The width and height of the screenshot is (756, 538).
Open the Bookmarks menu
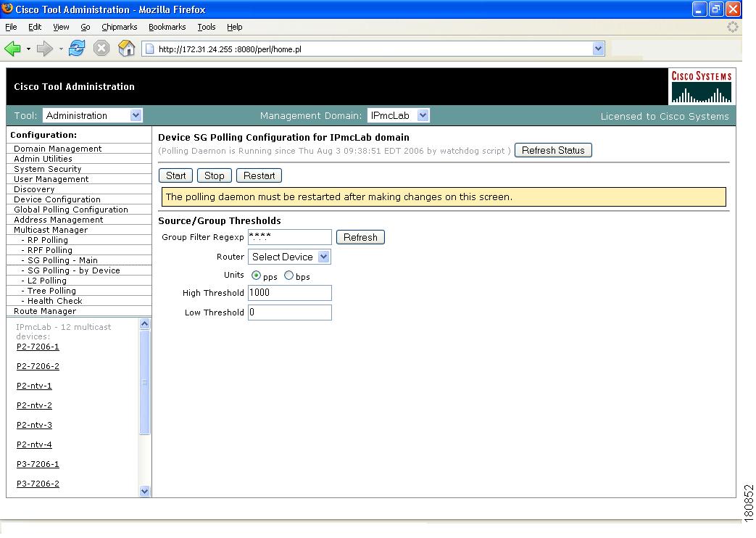click(167, 27)
